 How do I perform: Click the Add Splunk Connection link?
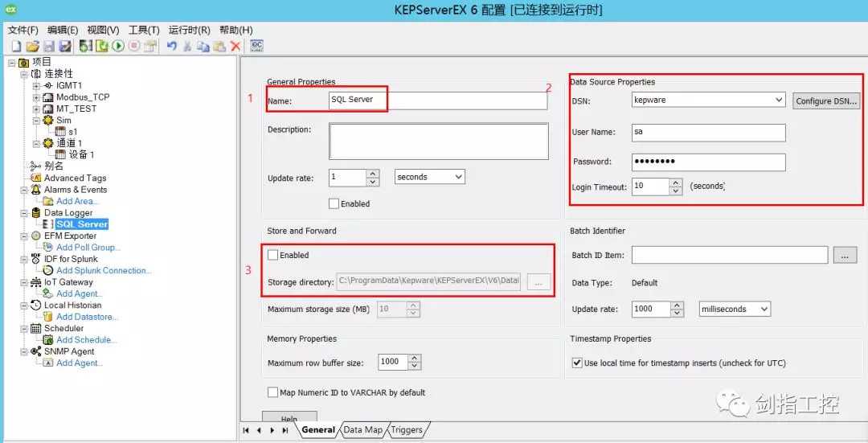pyautogui.click(x=103, y=271)
